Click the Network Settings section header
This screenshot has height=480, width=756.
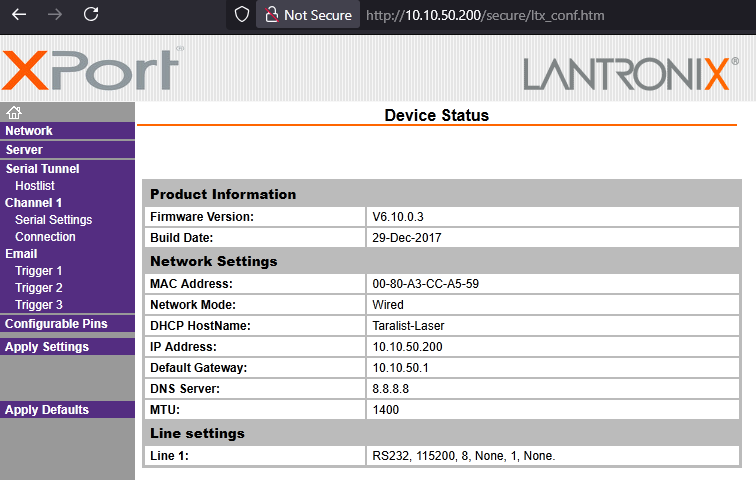214,261
